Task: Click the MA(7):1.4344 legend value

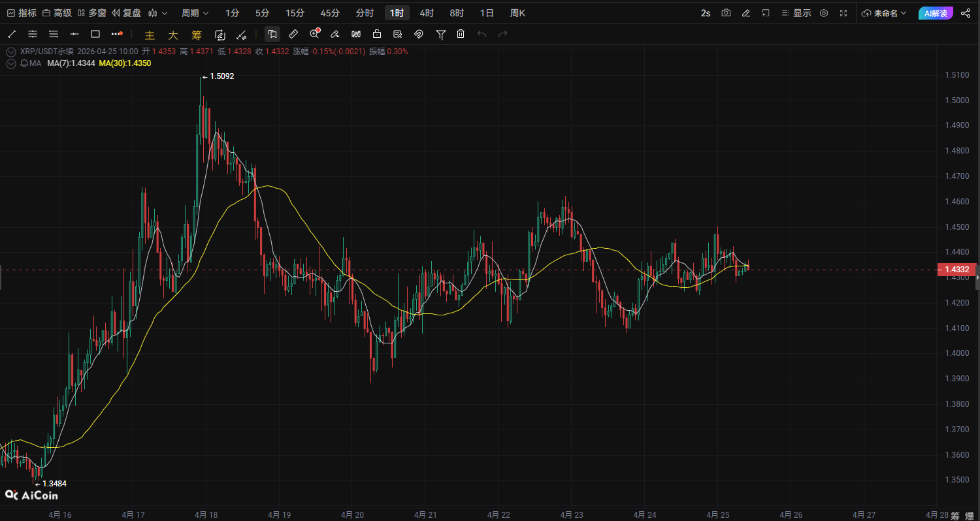Action: [71, 63]
